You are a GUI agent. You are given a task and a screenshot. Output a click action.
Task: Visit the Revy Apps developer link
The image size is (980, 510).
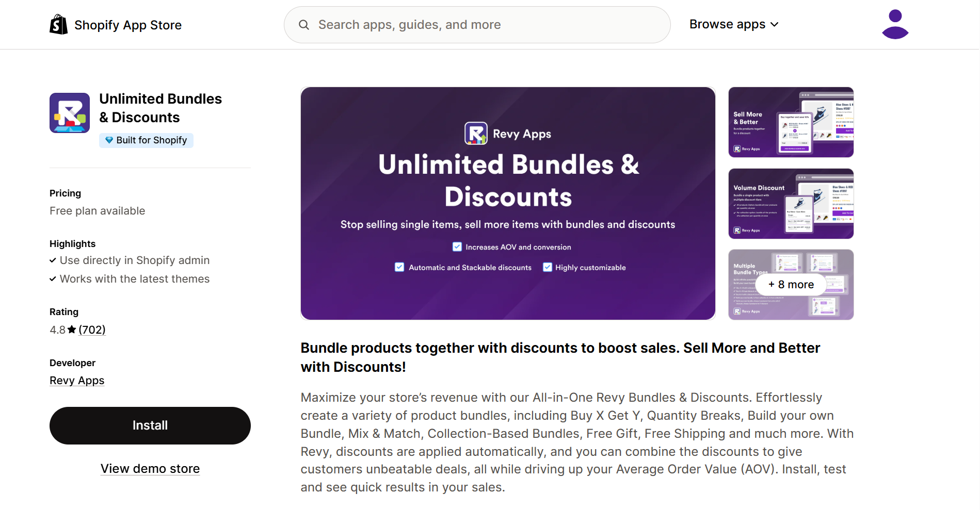coord(76,380)
